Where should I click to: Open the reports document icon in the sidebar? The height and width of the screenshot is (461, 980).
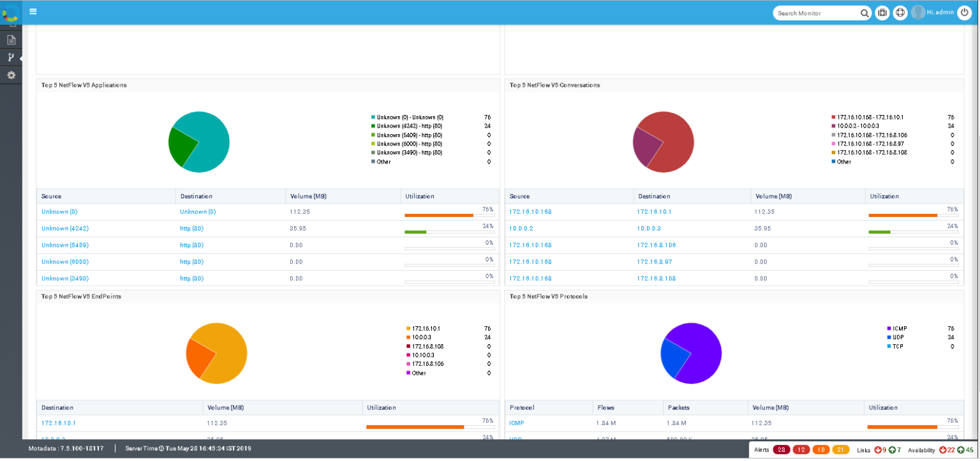(x=10, y=39)
